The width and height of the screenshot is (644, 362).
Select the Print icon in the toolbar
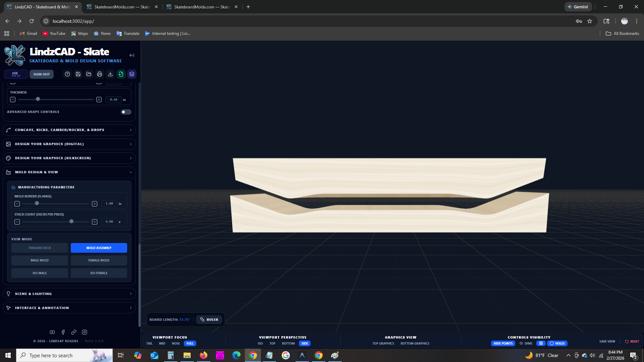coord(100,74)
